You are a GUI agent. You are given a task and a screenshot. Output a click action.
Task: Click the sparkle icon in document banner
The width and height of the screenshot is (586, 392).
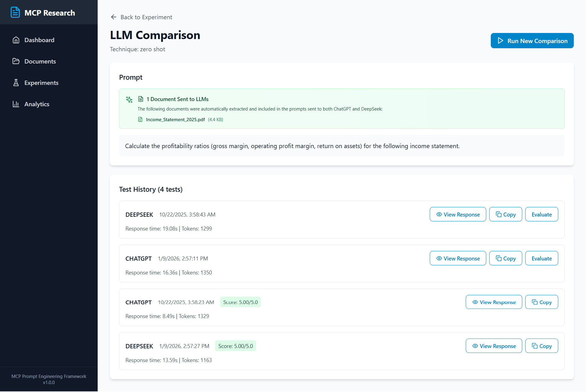point(129,100)
